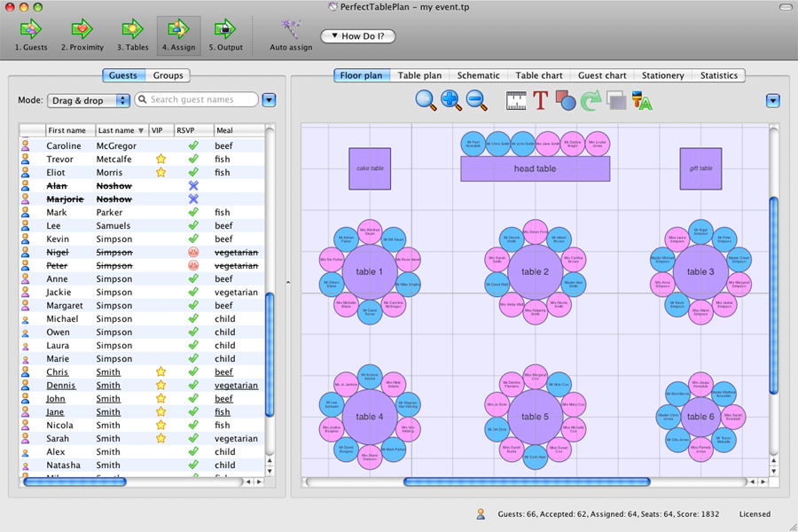
Task: Switch to the Groups tab
Action: 168,75
